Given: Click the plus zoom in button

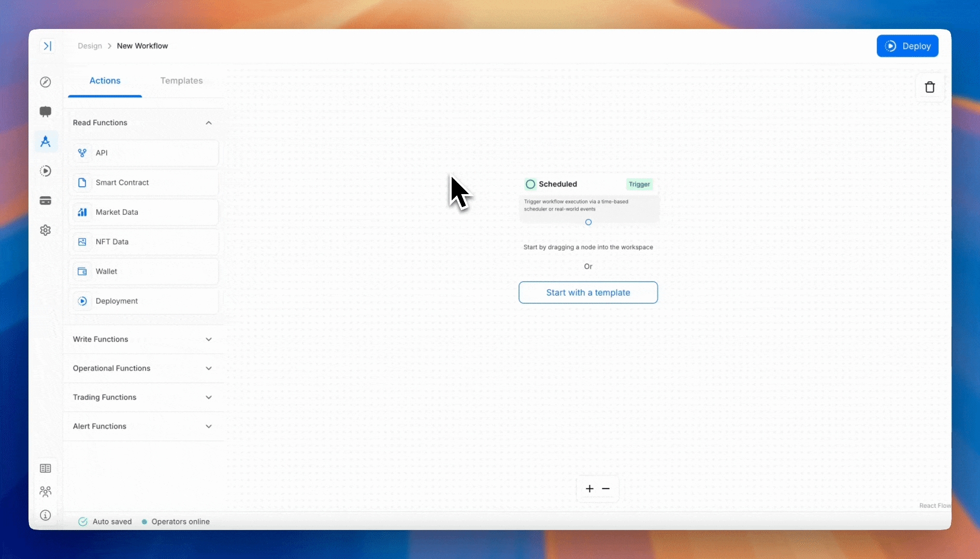Looking at the screenshot, I should click(589, 489).
